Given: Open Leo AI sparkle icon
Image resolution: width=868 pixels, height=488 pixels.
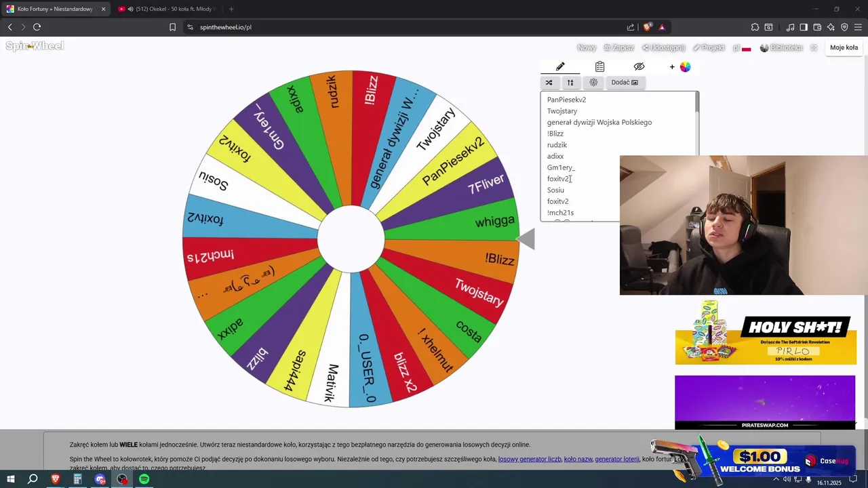Looking at the screenshot, I should coord(831,27).
